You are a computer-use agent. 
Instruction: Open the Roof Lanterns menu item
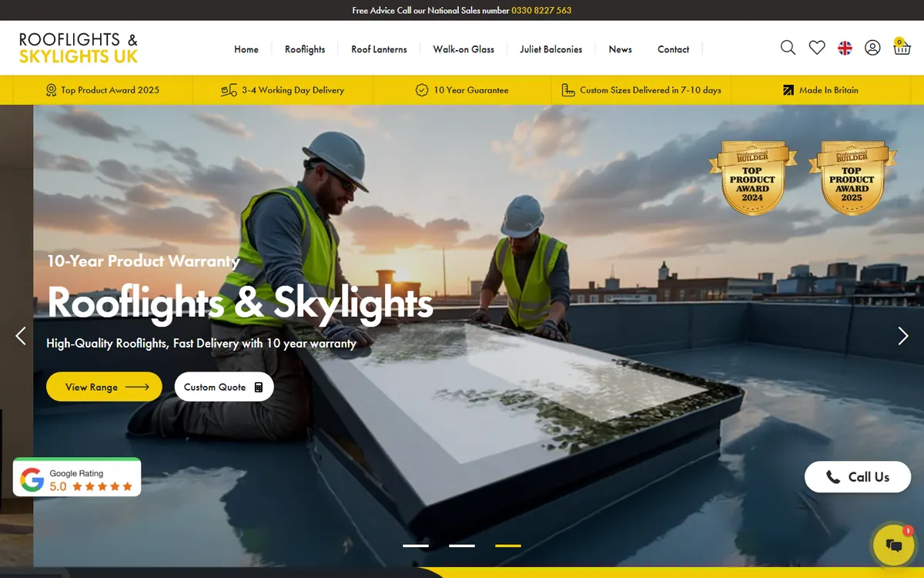pyautogui.click(x=379, y=49)
